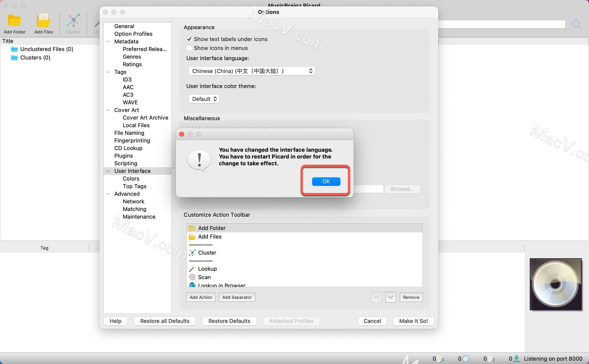Click the warning exclamation icon in dialog
Image resolution: width=589 pixels, height=364 pixels.
coord(199,161)
